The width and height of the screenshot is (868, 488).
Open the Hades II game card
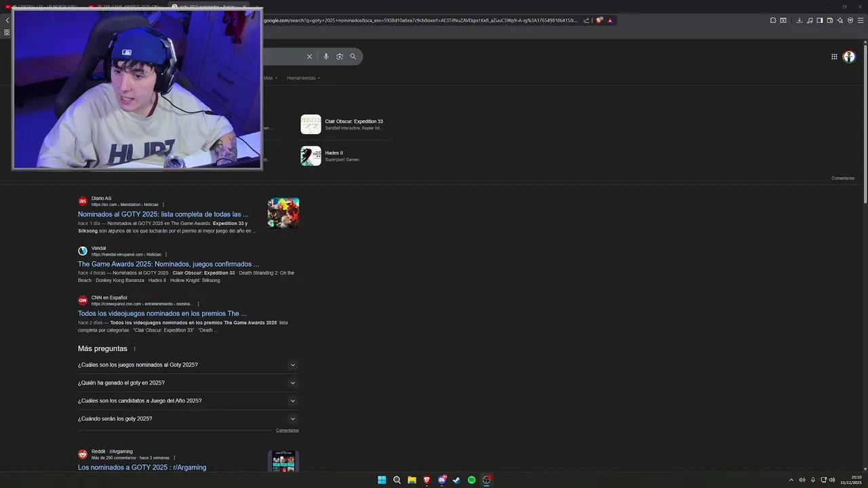345,156
